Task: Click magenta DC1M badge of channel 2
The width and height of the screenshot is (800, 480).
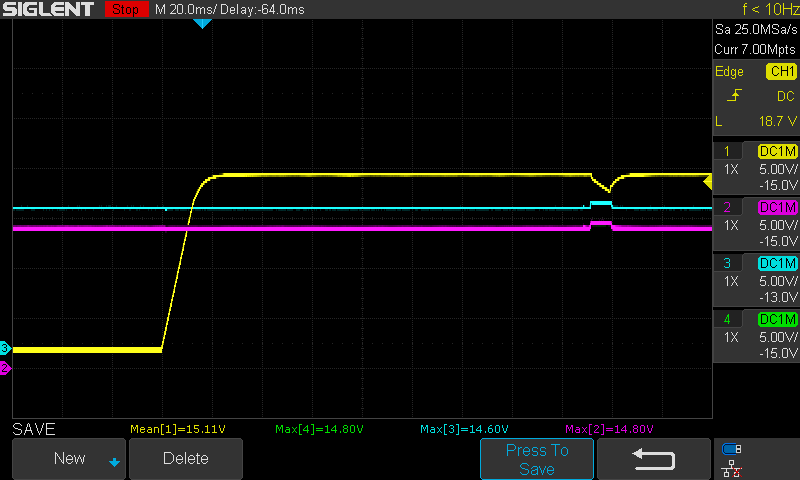Action: tap(778, 207)
